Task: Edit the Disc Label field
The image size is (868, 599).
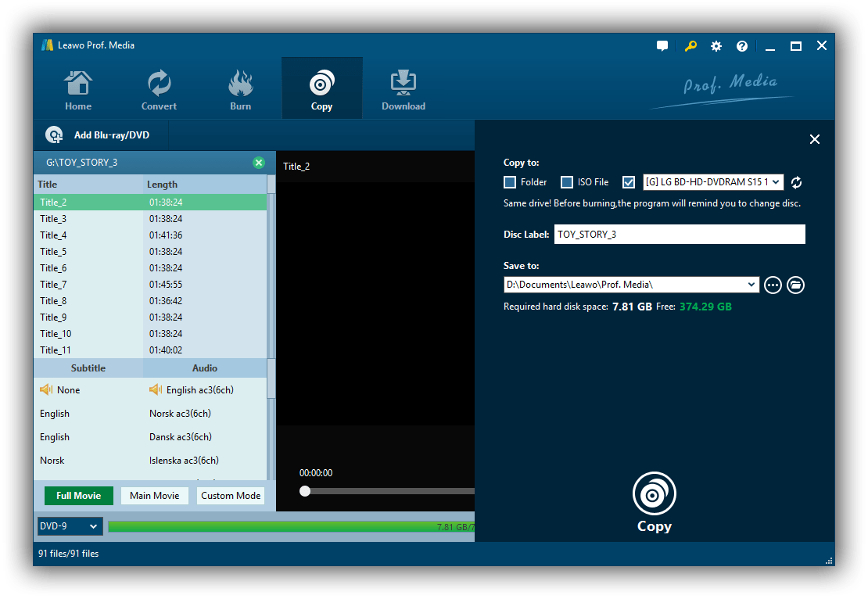Action: coord(680,234)
